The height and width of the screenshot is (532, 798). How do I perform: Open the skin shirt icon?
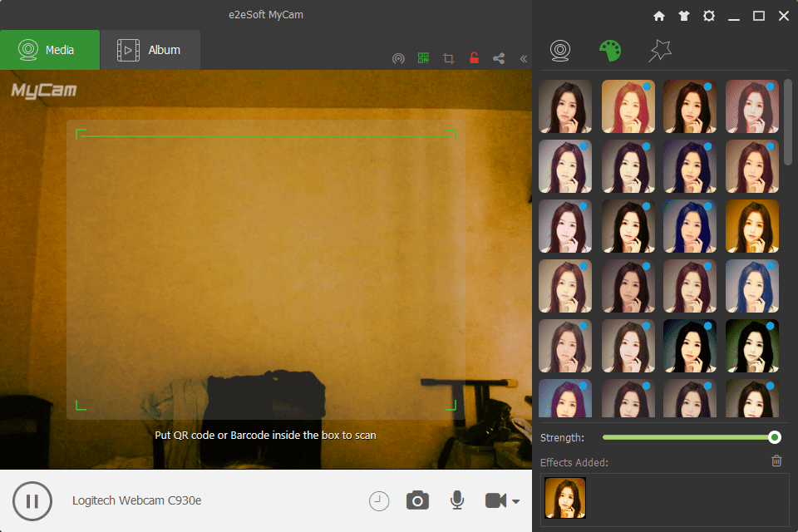684,17
